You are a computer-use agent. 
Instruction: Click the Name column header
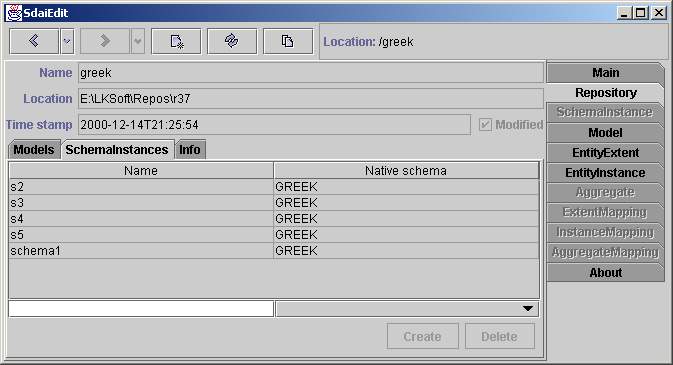pos(141,170)
